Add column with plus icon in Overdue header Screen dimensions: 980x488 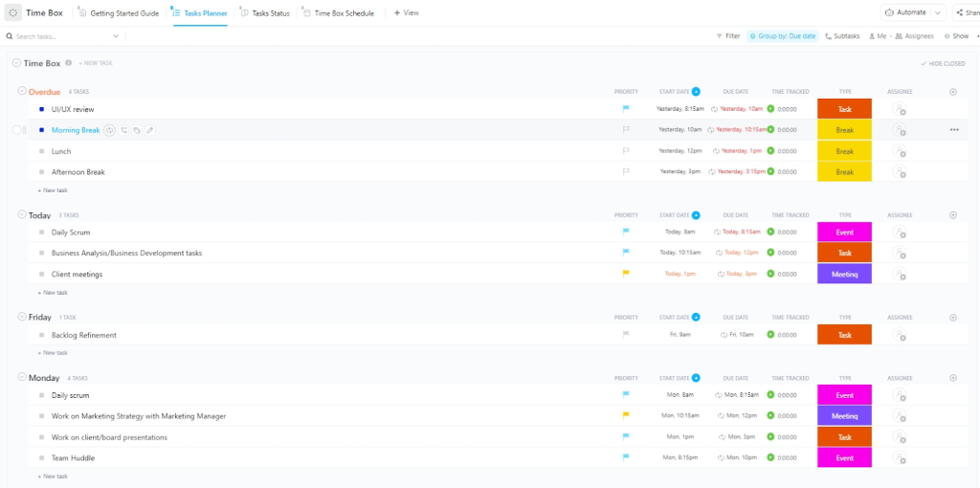pyautogui.click(x=952, y=92)
